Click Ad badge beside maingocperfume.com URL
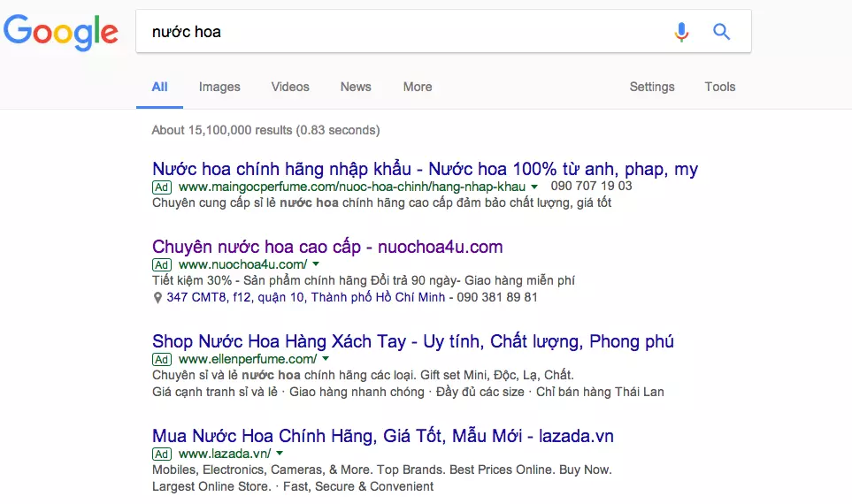This screenshot has width=852, height=504. (x=162, y=187)
